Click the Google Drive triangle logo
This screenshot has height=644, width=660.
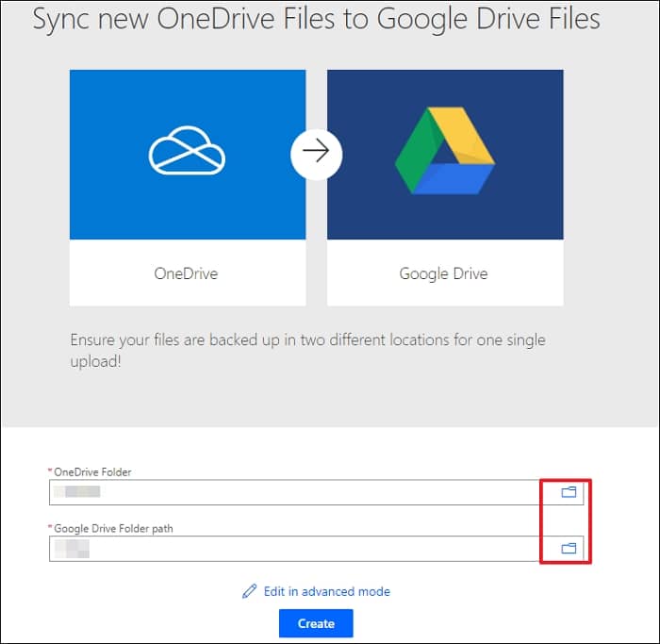pos(445,151)
